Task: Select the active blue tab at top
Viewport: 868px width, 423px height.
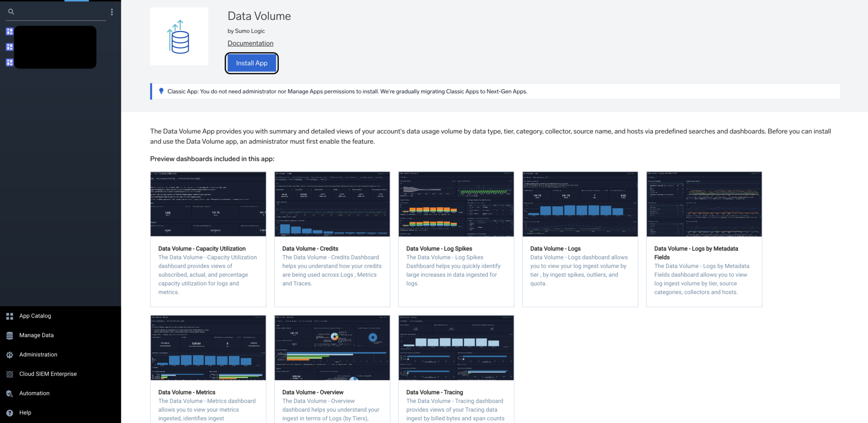Action: point(76,1)
